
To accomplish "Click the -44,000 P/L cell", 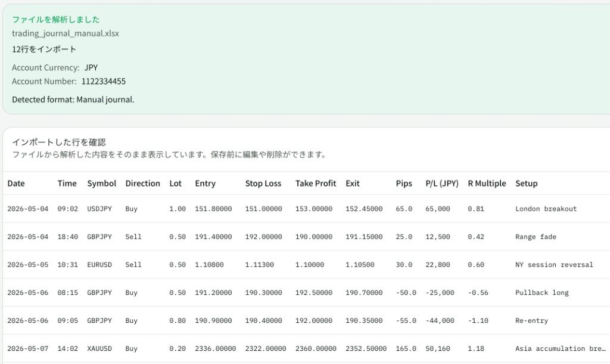I will (x=440, y=321).
